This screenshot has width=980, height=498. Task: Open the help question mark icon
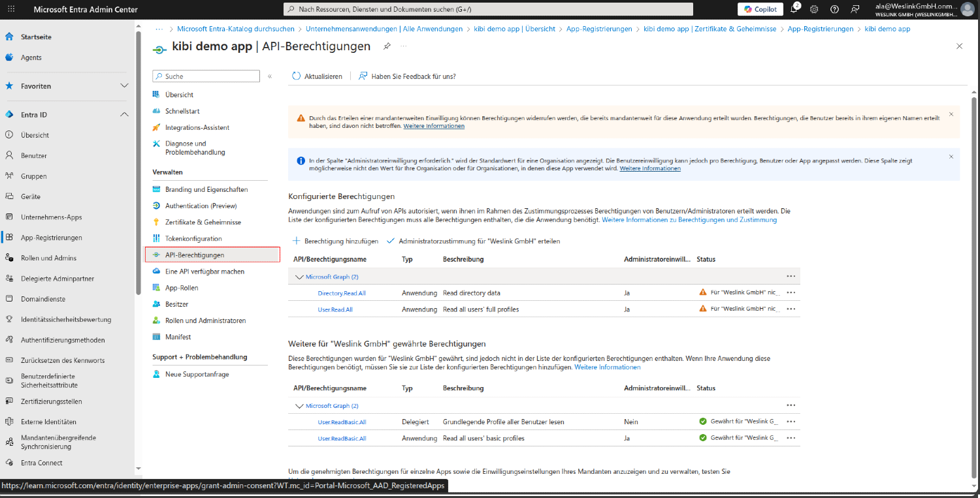(x=834, y=9)
